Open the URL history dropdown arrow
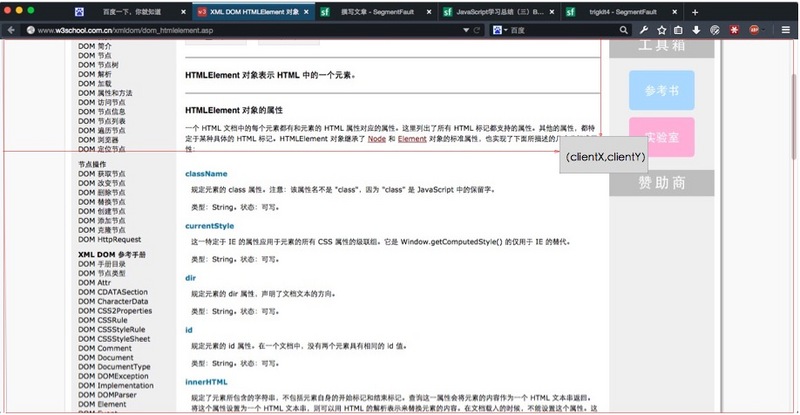The height and width of the screenshot is (415, 800). pyautogui.click(x=466, y=30)
